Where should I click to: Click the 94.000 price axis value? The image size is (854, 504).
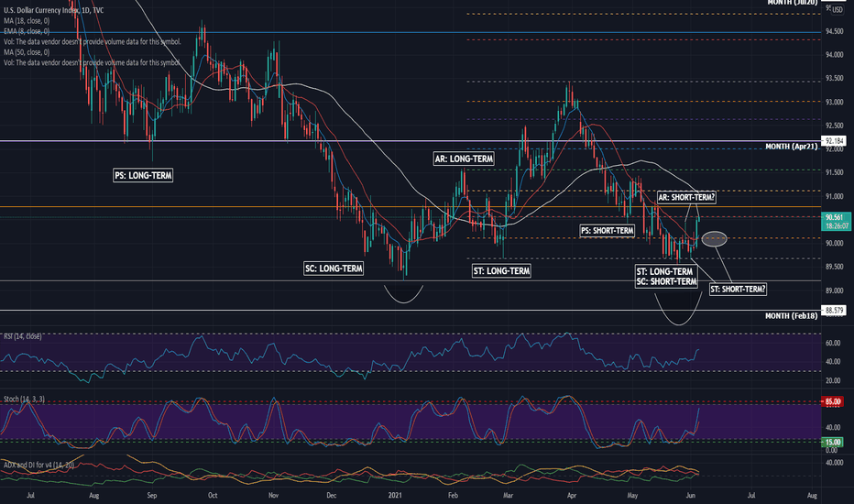(835, 55)
